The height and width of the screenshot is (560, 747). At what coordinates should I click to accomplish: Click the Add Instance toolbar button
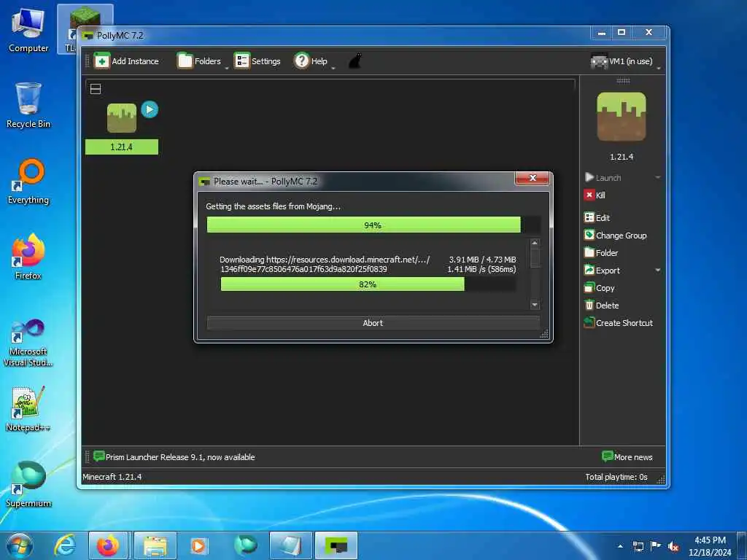(x=127, y=61)
